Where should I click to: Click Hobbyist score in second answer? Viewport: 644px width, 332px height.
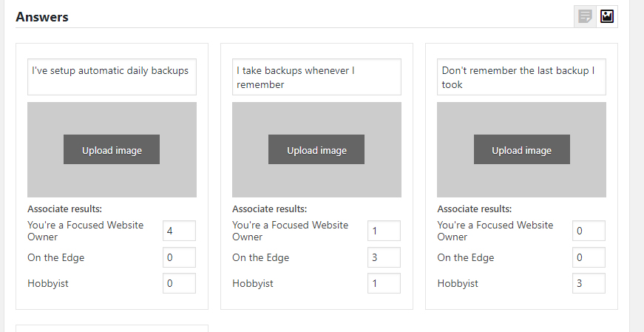(x=384, y=283)
